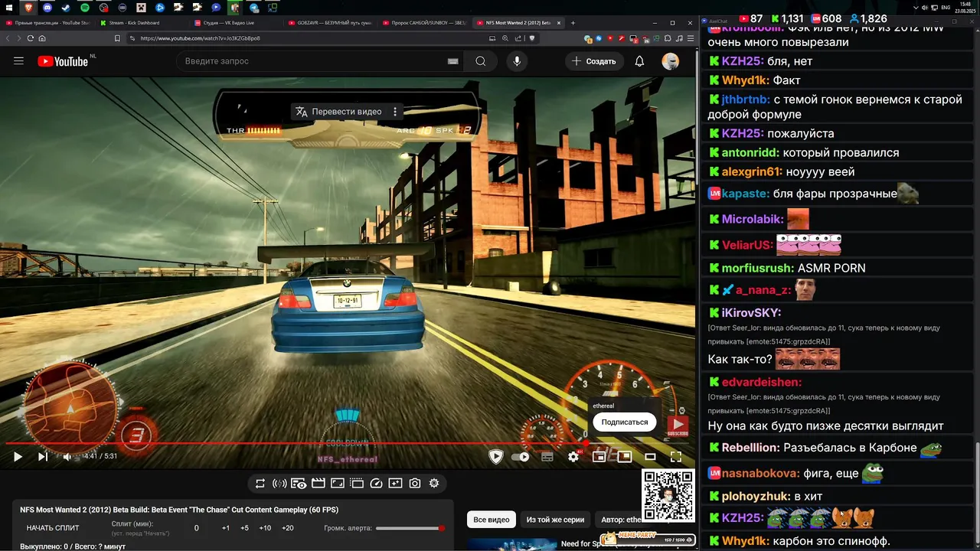Screen dimensions: 980x551
Task: Switch to the GOBZAVR browser tab
Action: (329, 23)
